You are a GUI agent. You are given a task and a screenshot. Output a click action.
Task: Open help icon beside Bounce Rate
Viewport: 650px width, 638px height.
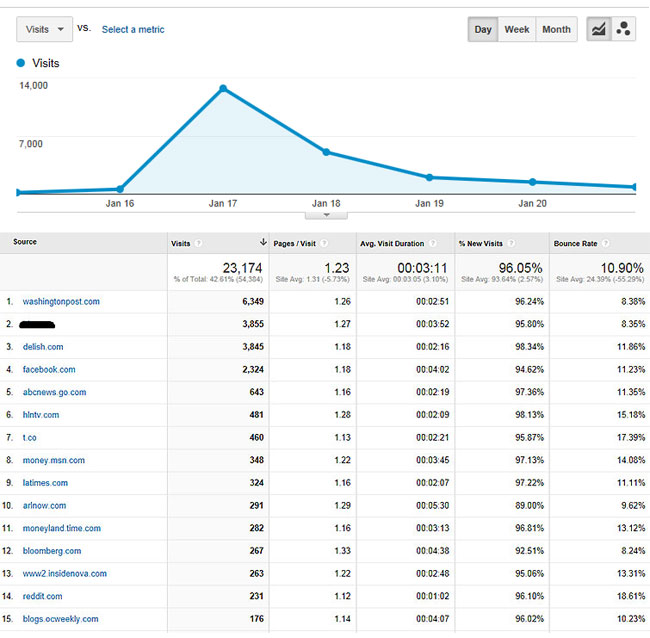pos(606,243)
